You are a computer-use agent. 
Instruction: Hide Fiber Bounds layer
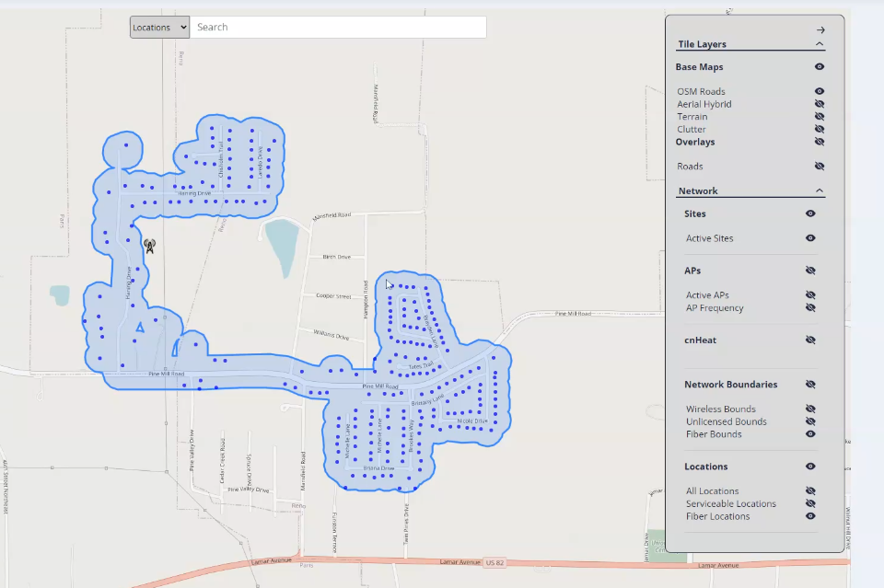(x=810, y=434)
